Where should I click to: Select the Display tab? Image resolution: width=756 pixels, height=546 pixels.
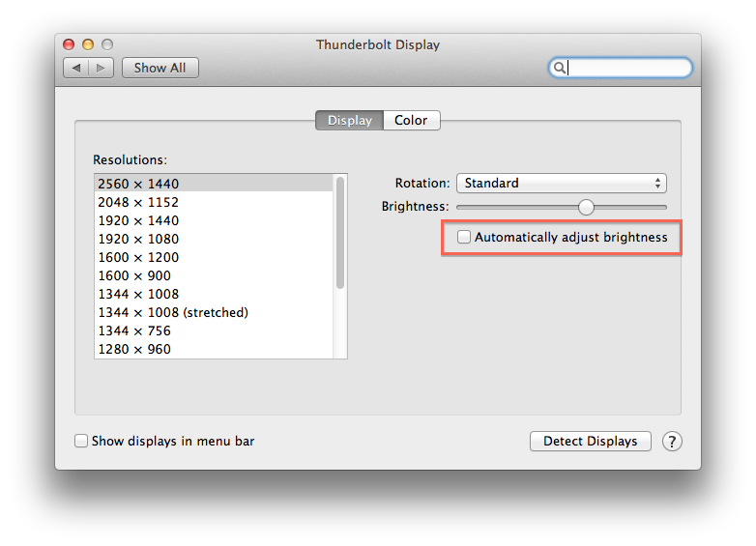pyautogui.click(x=350, y=120)
